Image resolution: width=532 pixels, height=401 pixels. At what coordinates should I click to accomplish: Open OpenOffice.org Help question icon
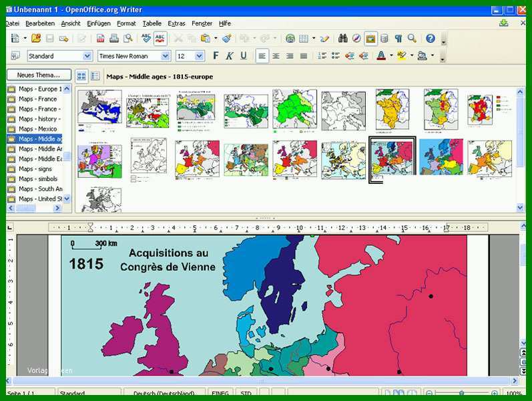[x=431, y=38]
